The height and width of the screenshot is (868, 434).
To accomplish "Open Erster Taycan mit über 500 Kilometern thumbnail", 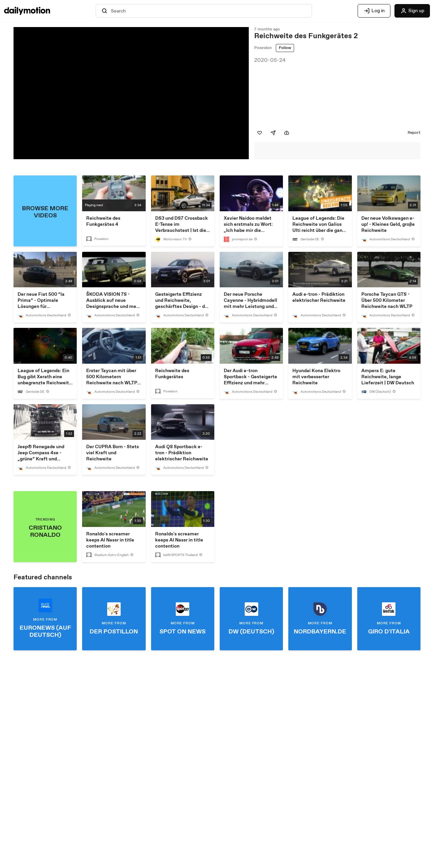I will tap(114, 346).
